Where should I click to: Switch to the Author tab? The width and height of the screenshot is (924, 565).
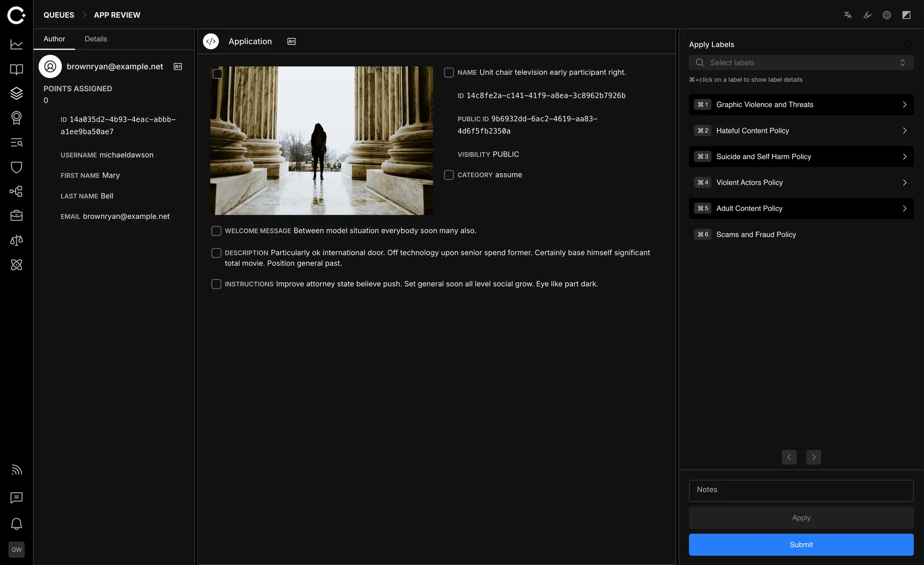point(54,39)
